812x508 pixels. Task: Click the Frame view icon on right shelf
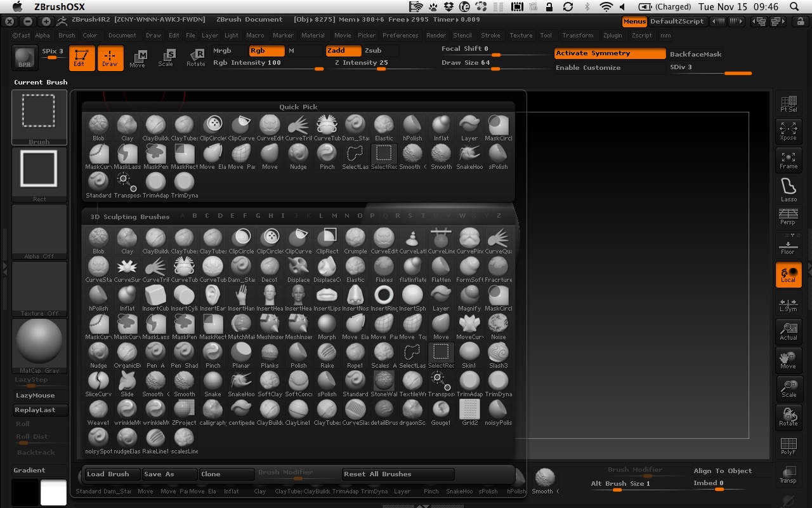789,160
